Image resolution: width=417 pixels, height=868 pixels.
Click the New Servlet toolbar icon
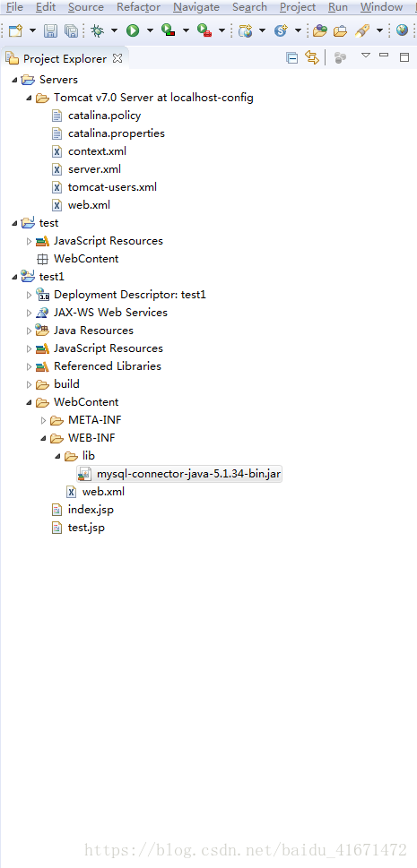[x=282, y=30]
